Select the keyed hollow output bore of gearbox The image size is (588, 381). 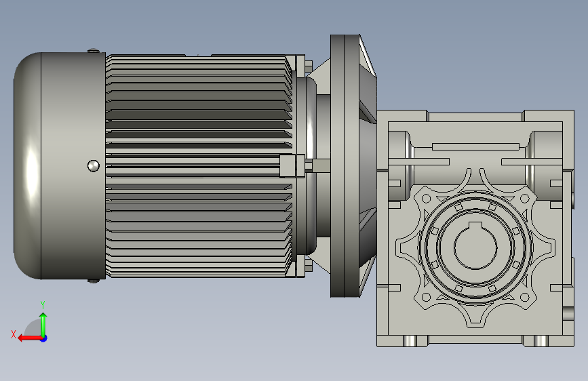pos(475,245)
